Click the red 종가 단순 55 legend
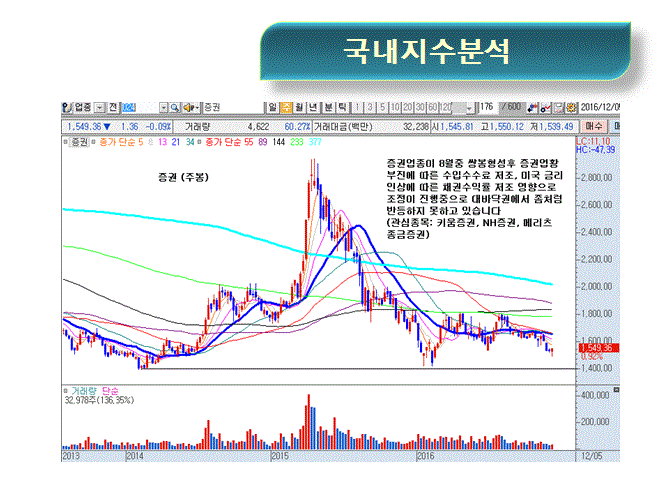 point(229,142)
